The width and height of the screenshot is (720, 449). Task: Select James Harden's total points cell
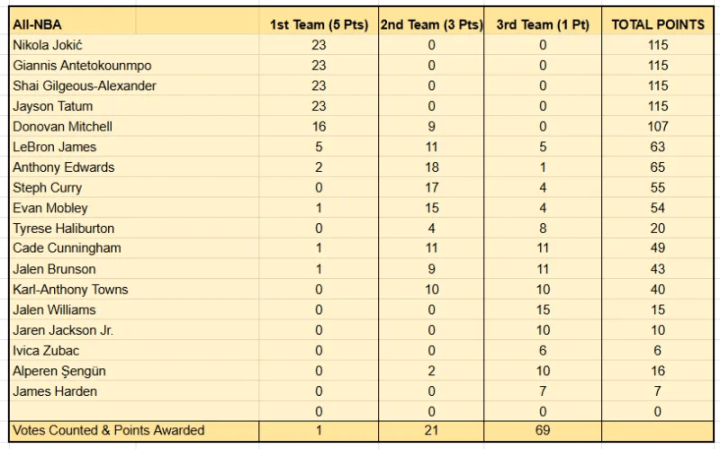click(658, 391)
